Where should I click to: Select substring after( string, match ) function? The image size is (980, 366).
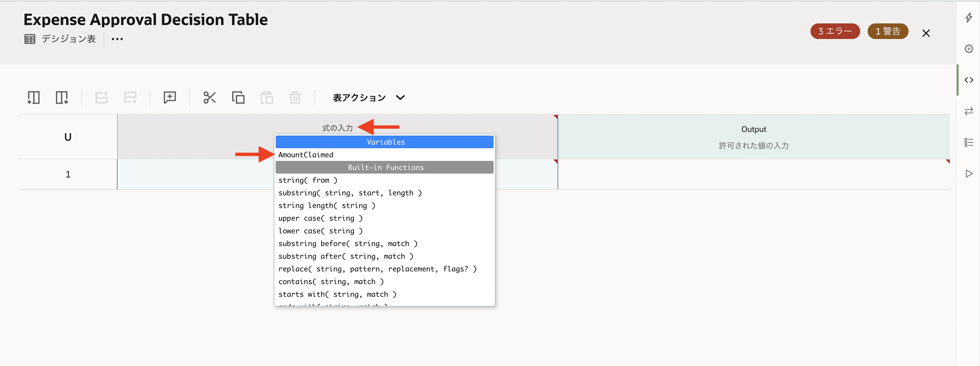384,256
